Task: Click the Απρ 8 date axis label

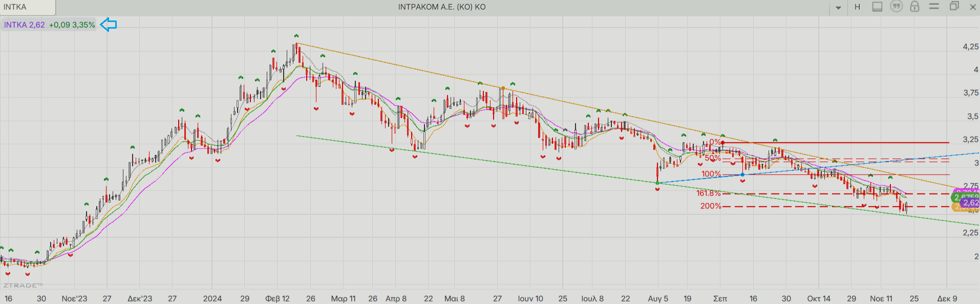Action: pos(396,298)
